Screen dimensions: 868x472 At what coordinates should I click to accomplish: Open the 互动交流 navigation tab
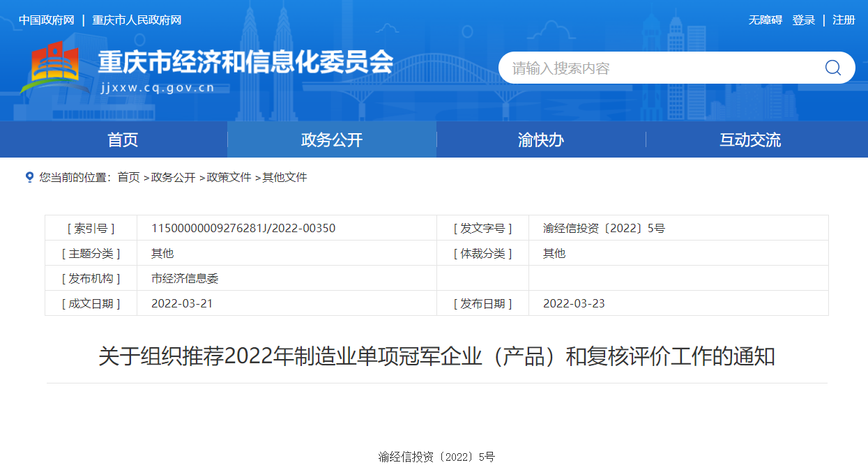[750, 139]
